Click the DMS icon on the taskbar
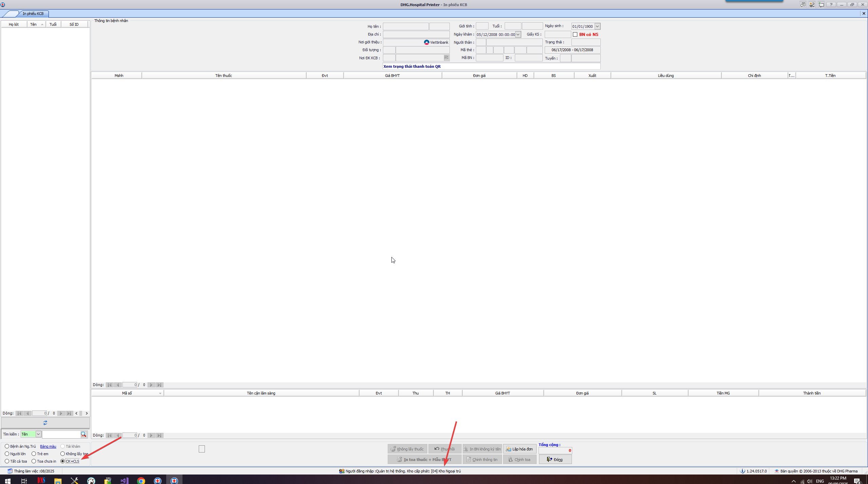868x484 pixels. click(x=41, y=480)
